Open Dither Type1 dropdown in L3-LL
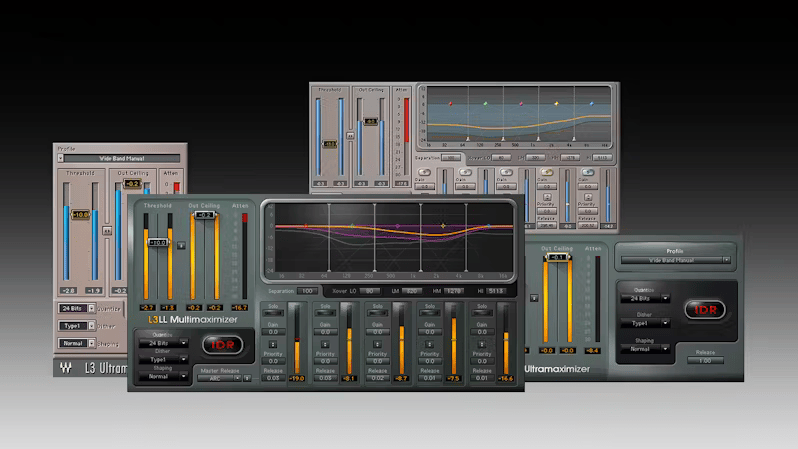798x449 pixels. [x=163, y=359]
